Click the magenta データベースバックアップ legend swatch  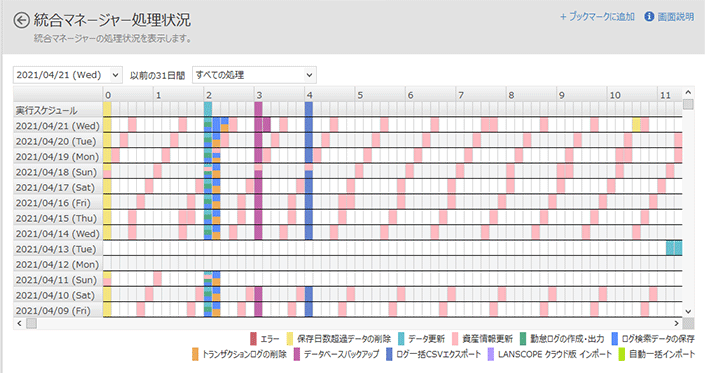297,354
